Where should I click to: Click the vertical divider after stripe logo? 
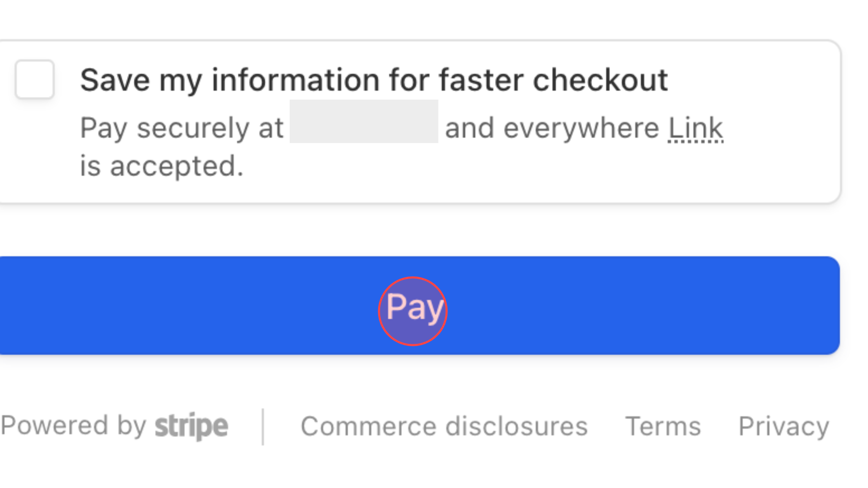tap(263, 427)
